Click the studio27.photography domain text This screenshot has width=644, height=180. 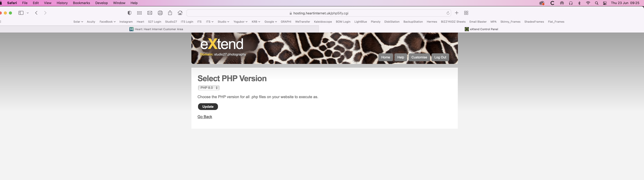(x=230, y=54)
